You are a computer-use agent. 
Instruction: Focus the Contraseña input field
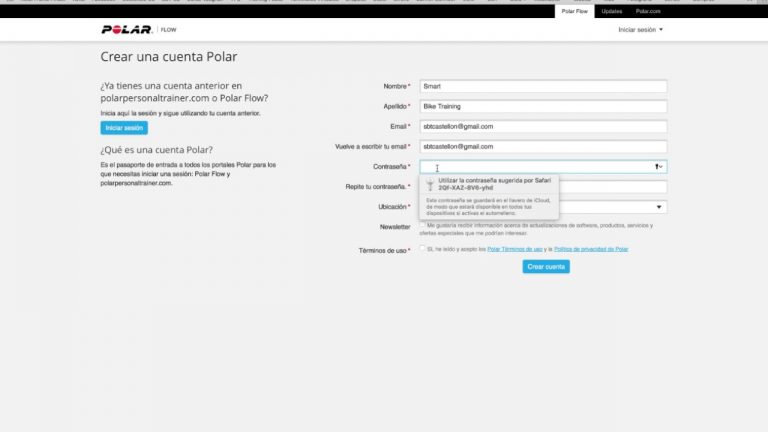(x=543, y=167)
